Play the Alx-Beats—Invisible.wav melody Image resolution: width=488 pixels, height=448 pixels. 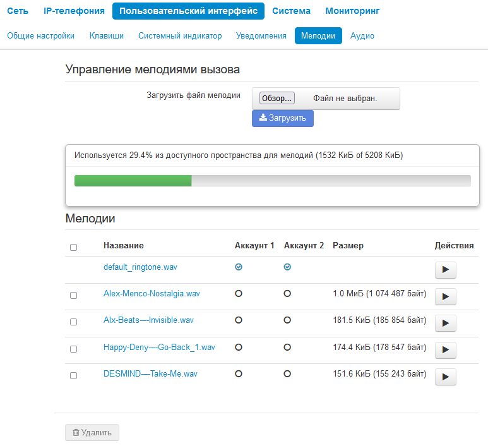point(445,323)
